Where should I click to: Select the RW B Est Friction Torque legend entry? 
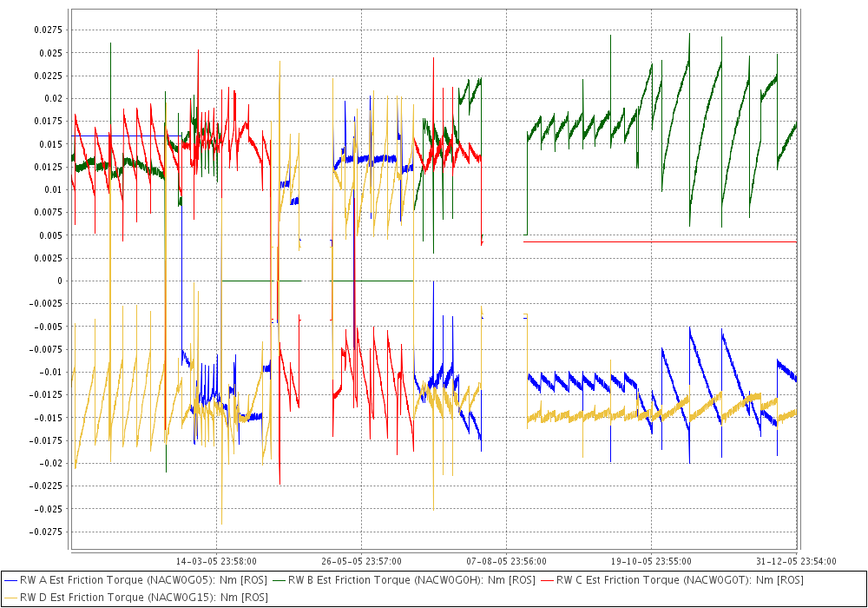pyautogui.click(x=404, y=580)
